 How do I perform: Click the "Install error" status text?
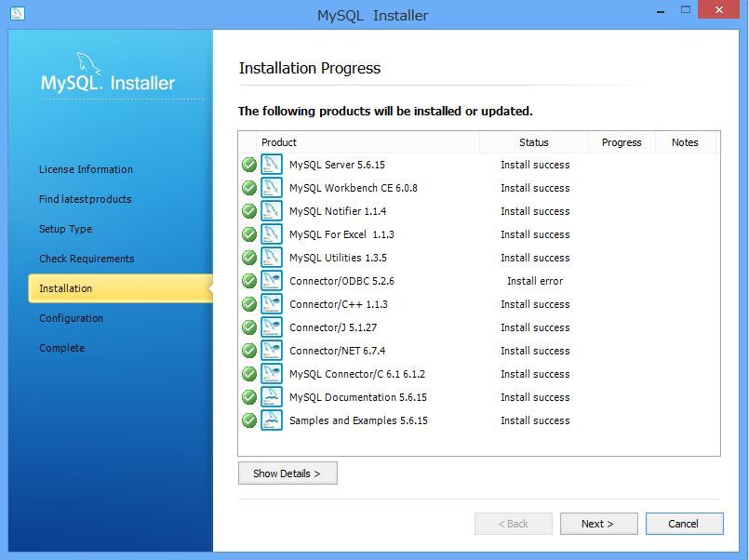click(x=535, y=281)
